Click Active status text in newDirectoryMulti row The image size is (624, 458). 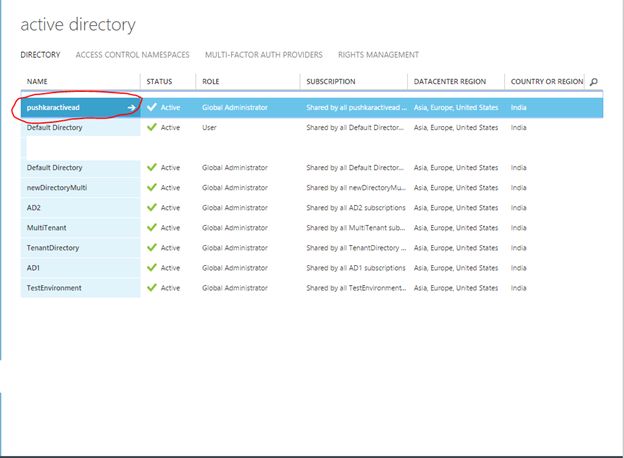(x=170, y=188)
